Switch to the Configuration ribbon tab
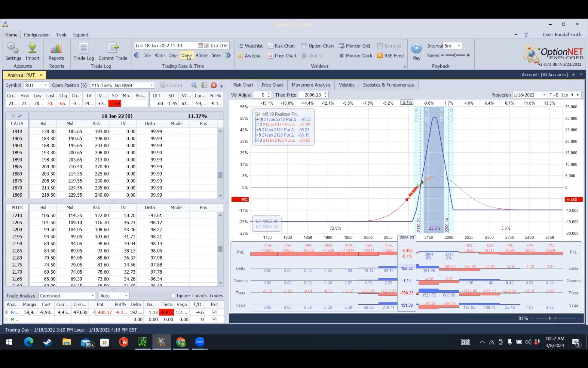 37,35
